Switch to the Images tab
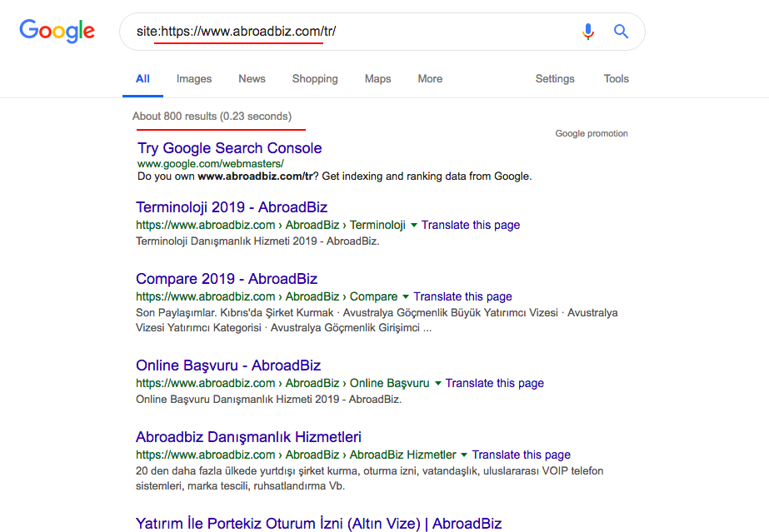 [194, 79]
